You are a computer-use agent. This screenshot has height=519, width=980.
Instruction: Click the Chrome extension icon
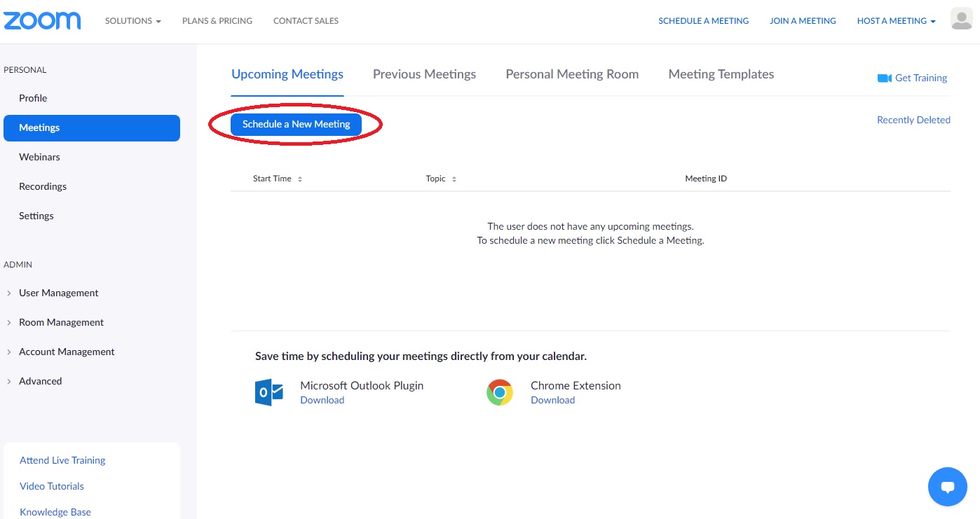coord(500,392)
